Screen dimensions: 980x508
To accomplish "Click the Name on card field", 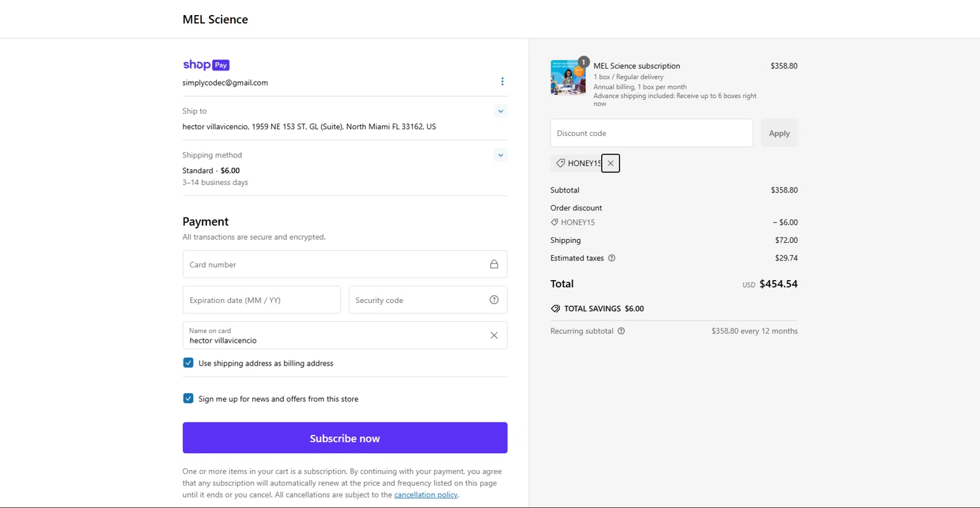I will pos(345,335).
